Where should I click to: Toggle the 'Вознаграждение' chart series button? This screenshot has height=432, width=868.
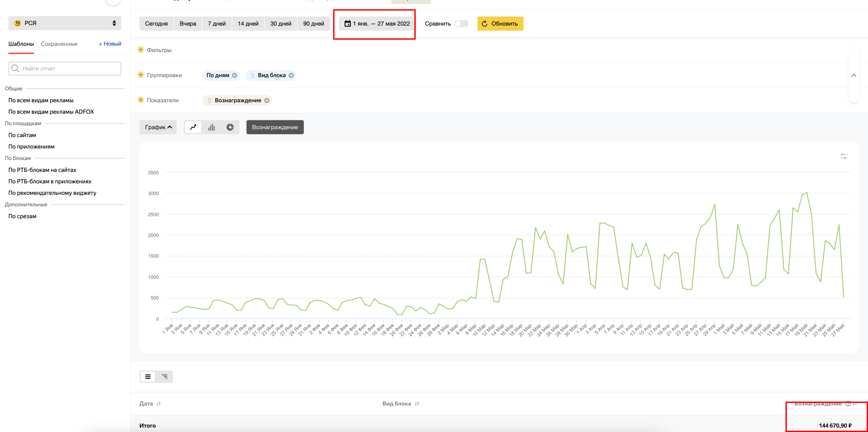pos(275,127)
